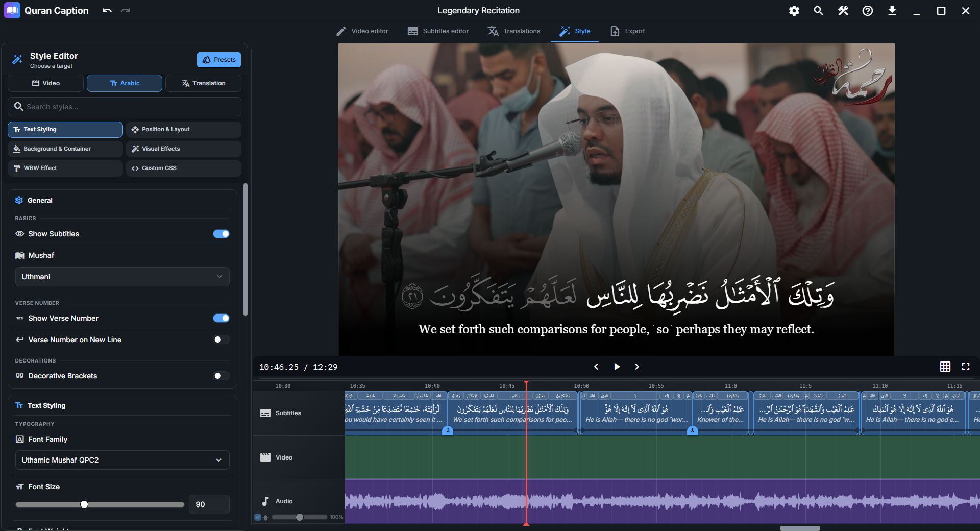The height and width of the screenshot is (531, 980).
Task: Enable Verse Number on New Line
Action: pos(221,340)
